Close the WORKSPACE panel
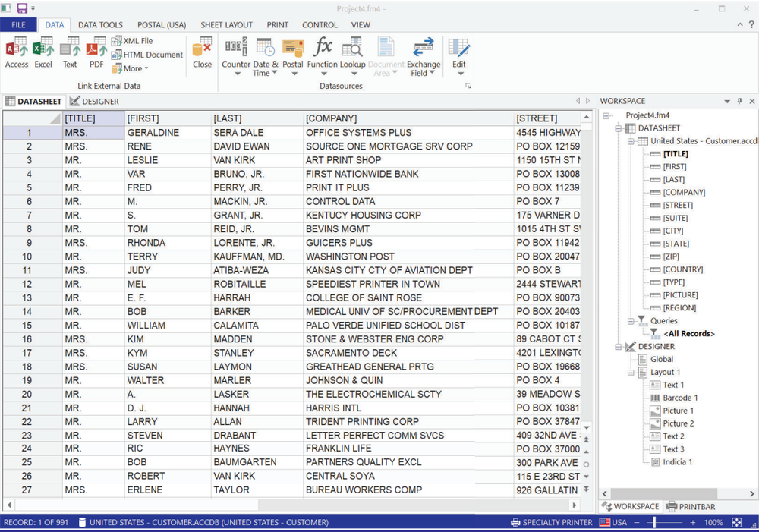759x532 pixels. coord(751,101)
